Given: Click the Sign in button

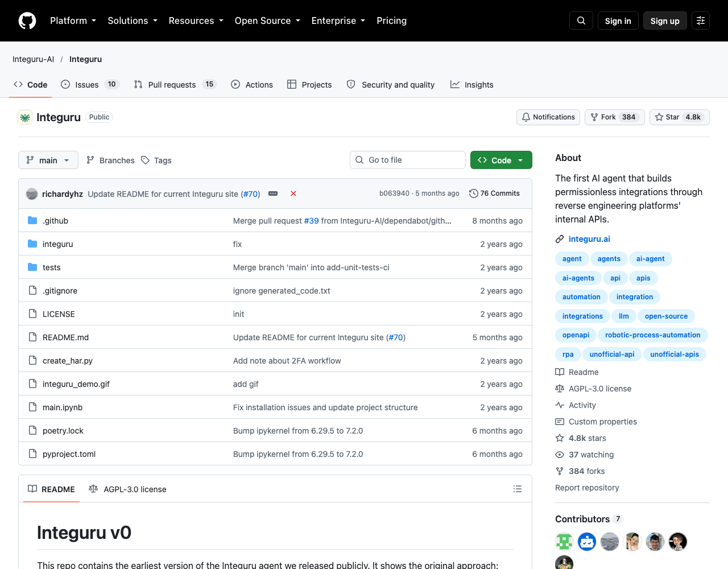Looking at the screenshot, I should point(618,20).
